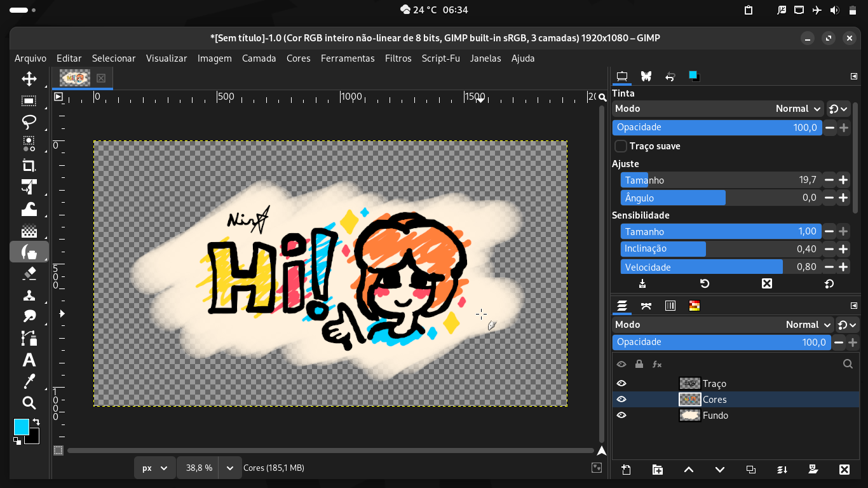Close the image tab with X

pyautogui.click(x=101, y=78)
